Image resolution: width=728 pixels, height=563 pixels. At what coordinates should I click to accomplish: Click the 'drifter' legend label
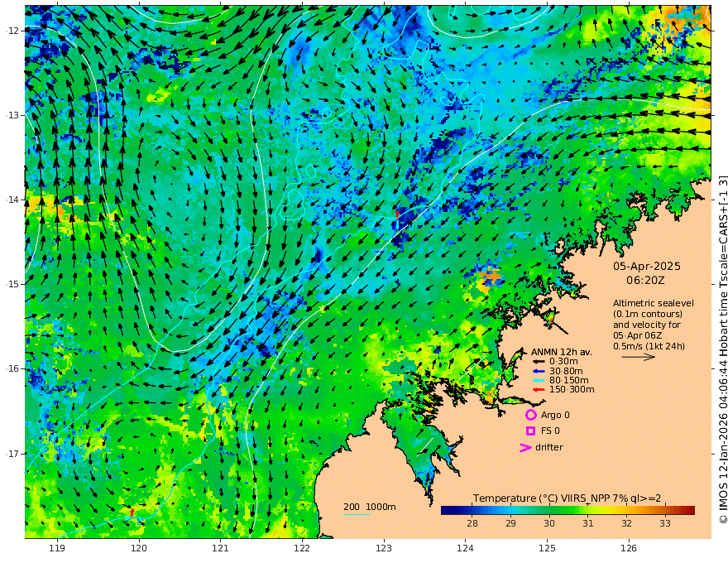pyautogui.click(x=549, y=447)
